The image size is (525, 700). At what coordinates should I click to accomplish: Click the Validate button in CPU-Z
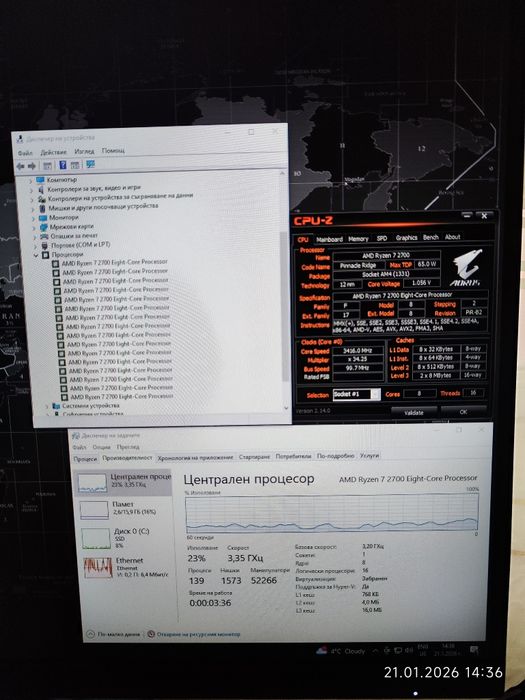coord(414,412)
